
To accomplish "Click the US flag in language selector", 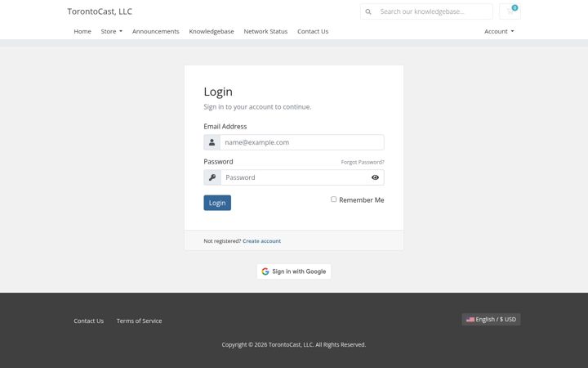I will click(470, 320).
